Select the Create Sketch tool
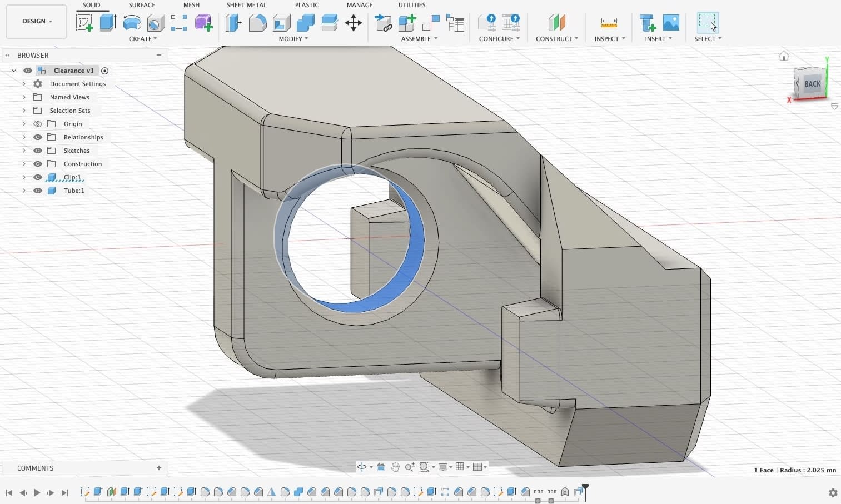This screenshot has width=841, height=504. pos(84,23)
